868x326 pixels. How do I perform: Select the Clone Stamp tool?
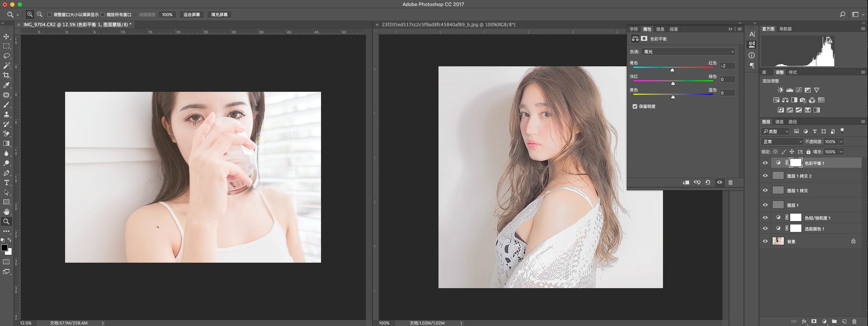(6, 114)
